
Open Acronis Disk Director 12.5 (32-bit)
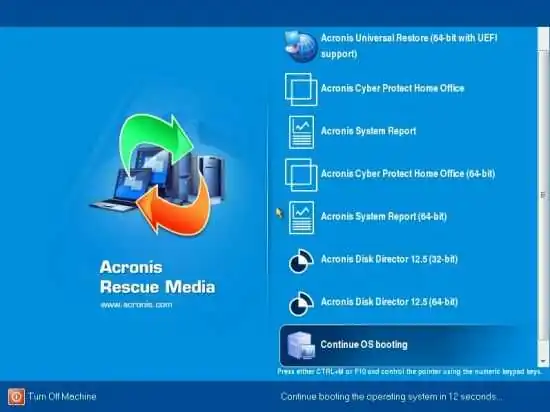tap(389, 259)
